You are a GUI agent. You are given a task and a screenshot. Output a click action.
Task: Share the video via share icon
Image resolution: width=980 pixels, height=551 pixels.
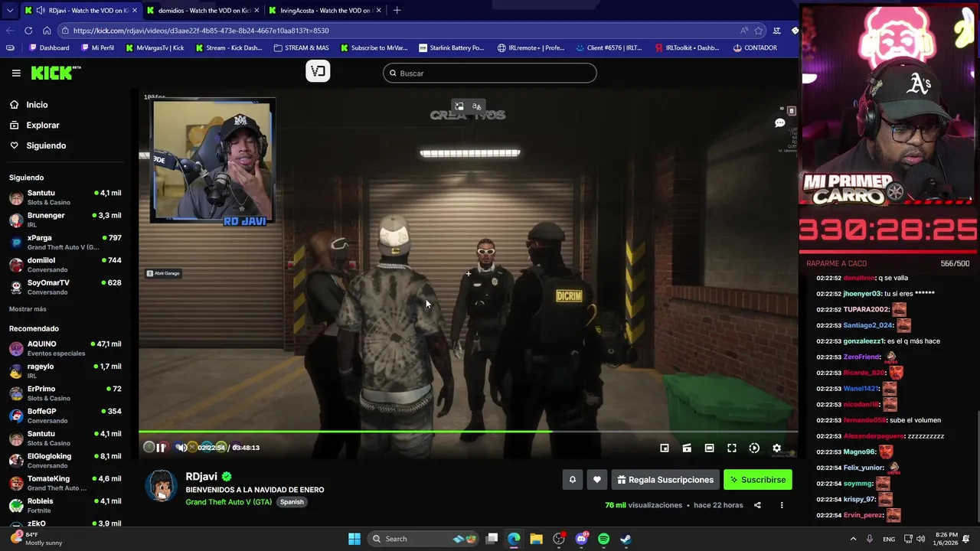pos(757,505)
